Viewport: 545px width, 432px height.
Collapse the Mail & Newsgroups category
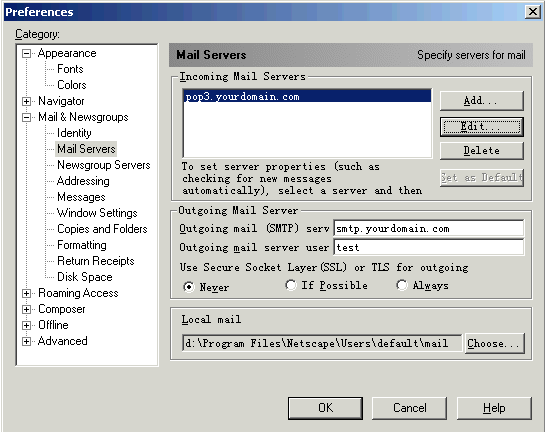(26, 117)
